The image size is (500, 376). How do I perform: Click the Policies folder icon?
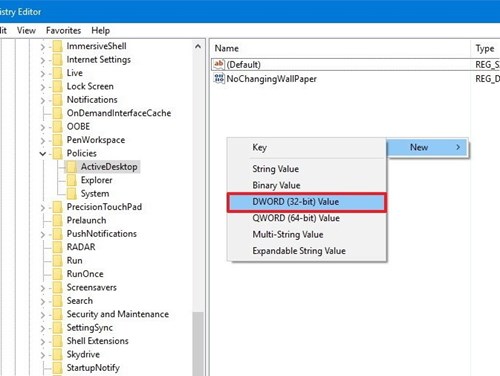(x=58, y=153)
